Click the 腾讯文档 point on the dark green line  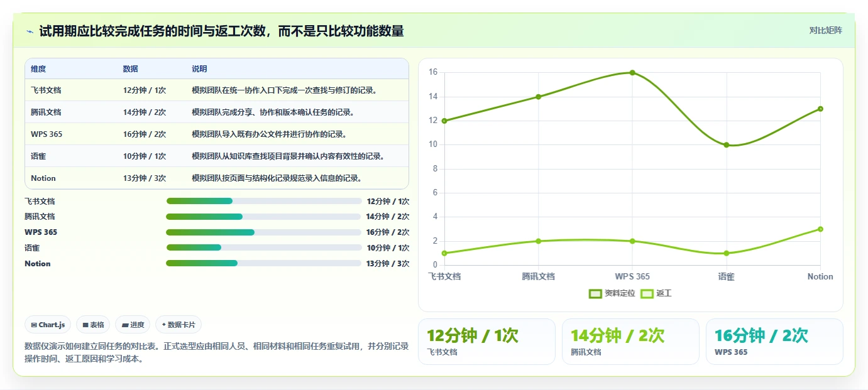538,97
